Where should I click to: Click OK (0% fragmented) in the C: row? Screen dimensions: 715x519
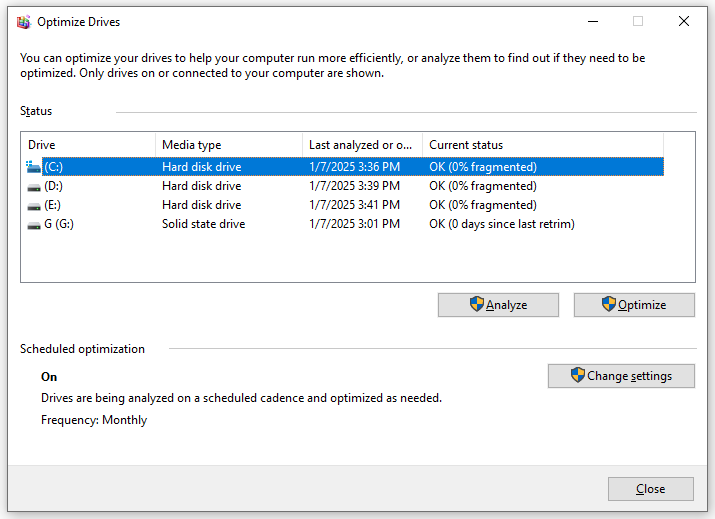click(x=483, y=167)
